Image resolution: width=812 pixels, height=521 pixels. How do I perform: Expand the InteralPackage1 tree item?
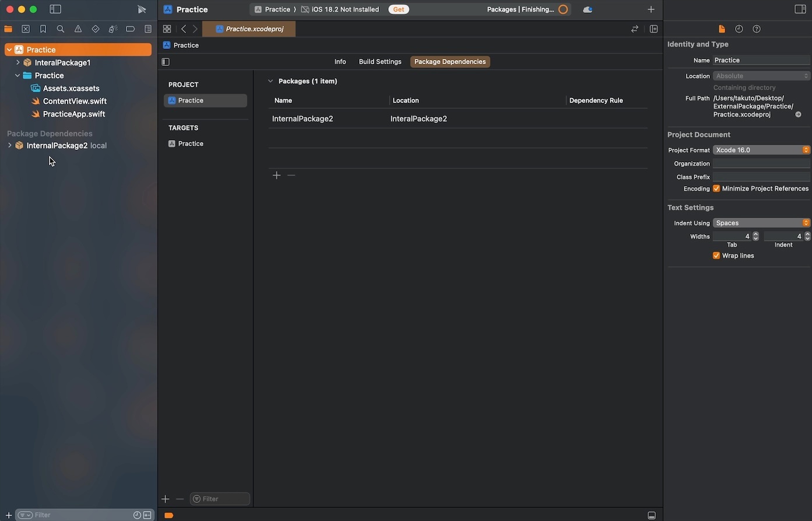[x=17, y=62]
